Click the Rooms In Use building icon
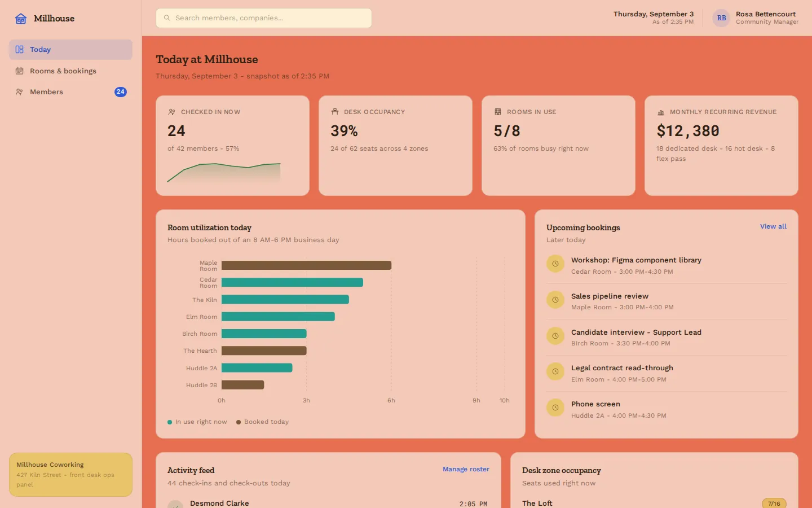 click(x=498, y=112)
